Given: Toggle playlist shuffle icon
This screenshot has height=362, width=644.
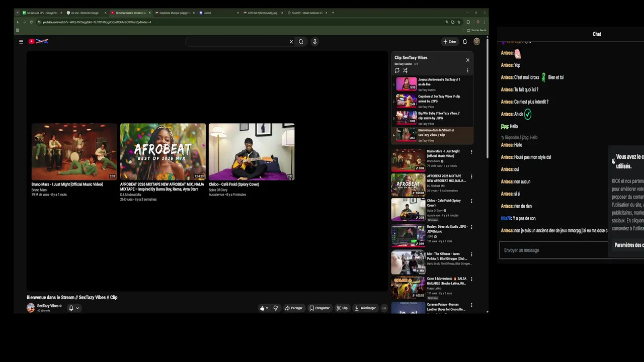Looking at the screenshot, I should pyautogui.click(x=405, y=70).
